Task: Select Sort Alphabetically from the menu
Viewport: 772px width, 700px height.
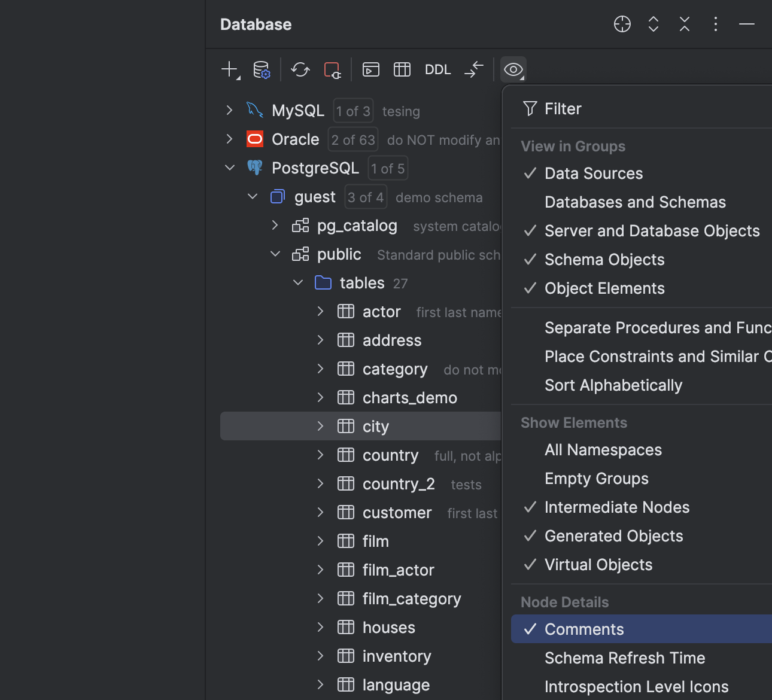Action: [x=613, y=385]
